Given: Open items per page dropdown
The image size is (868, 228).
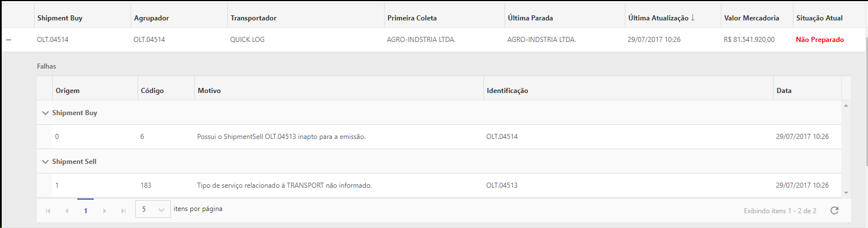Looking at the screenshot, I should 153,209.
